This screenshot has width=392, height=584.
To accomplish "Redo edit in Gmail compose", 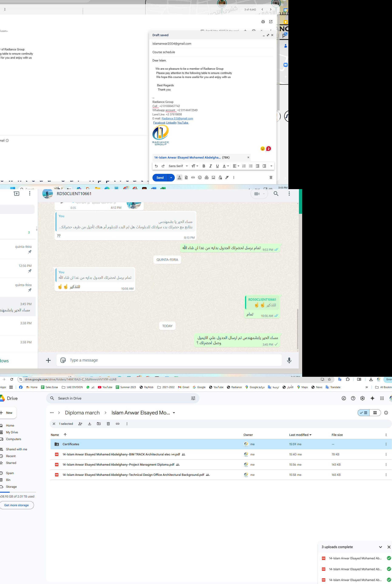I will (x=163, y=166).
